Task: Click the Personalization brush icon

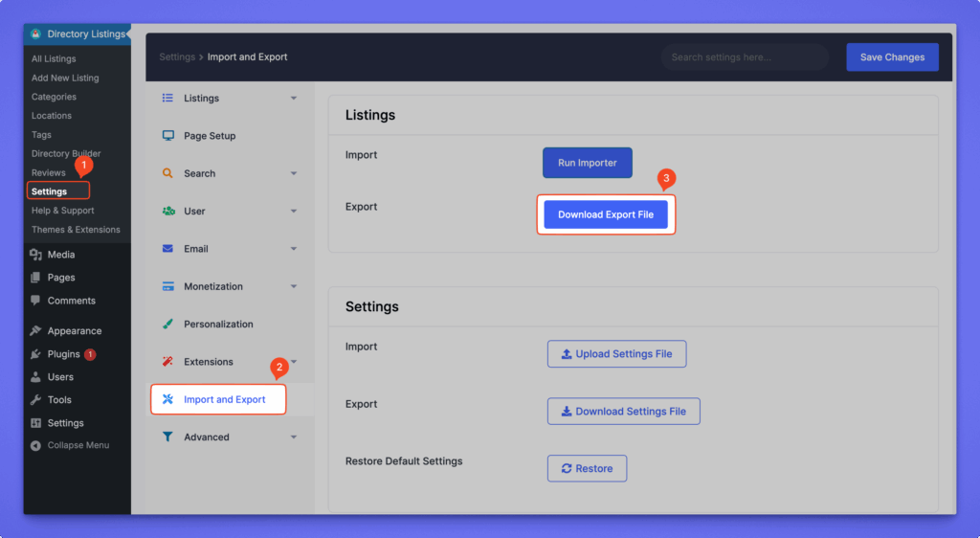Action: click(167, 324)
